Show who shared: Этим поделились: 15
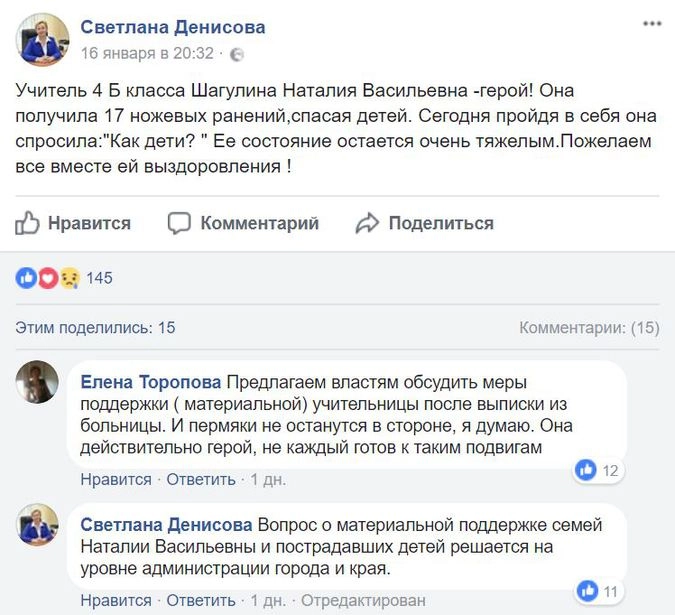Screen dimensions: 675x615 [96, 327]
